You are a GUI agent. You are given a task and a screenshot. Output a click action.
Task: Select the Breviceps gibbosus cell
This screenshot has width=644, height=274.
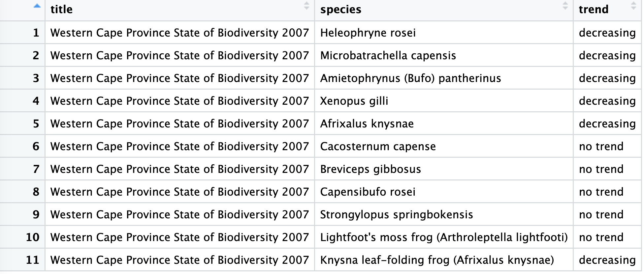pos(370,169)
